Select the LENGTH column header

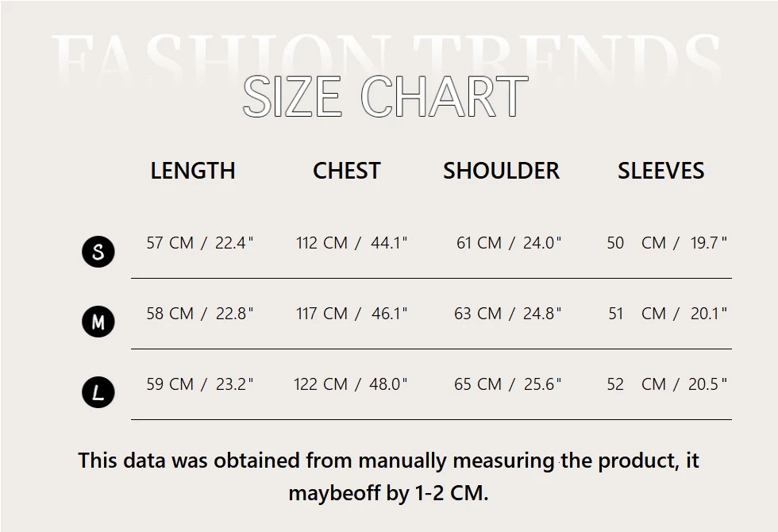click(193, 171)
